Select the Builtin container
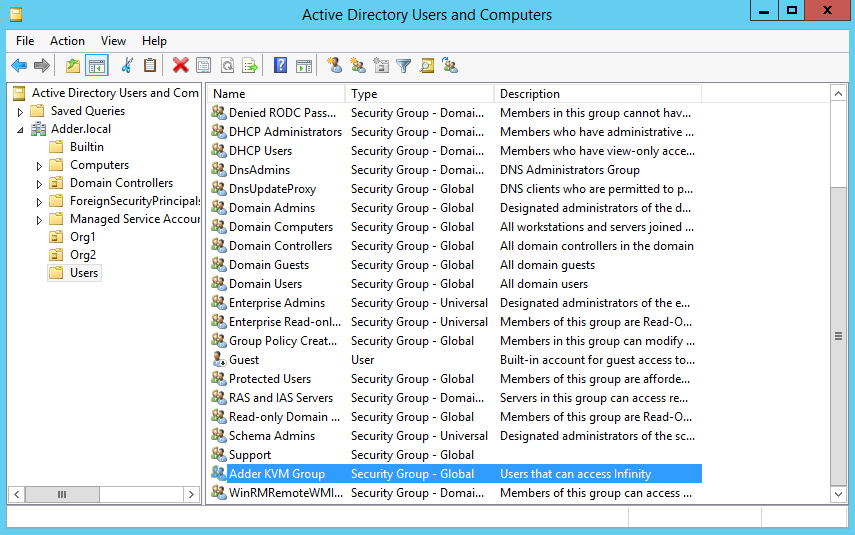Screen dimensions: 855x535 (x=87, y=147)
